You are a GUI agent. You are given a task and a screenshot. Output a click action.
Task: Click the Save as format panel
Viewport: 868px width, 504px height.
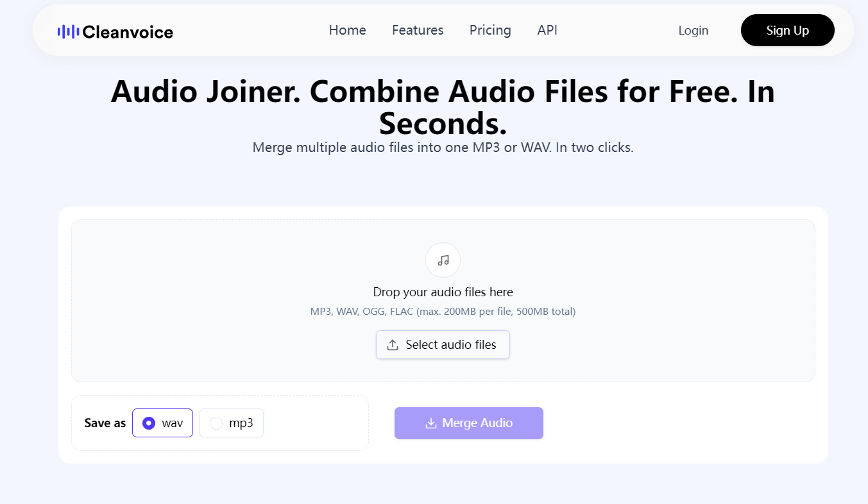point(220,423)
